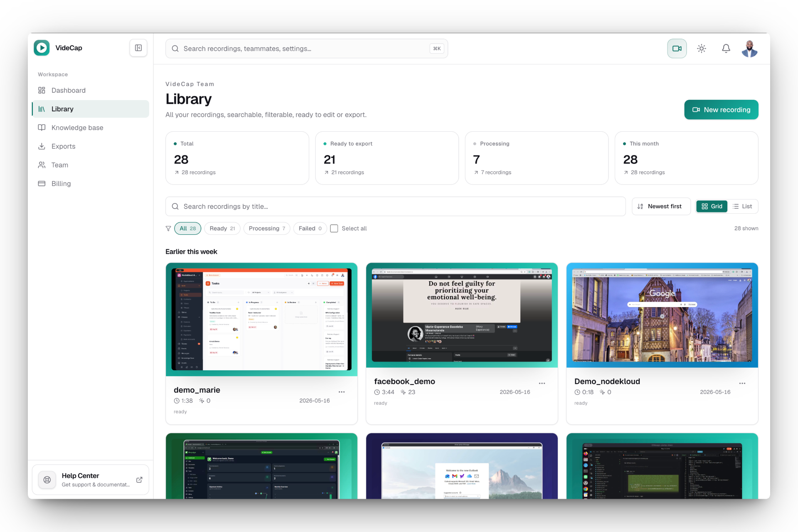Select the All 28 filter chip
This screenshot has height=532, width=798.
[188, 229]
